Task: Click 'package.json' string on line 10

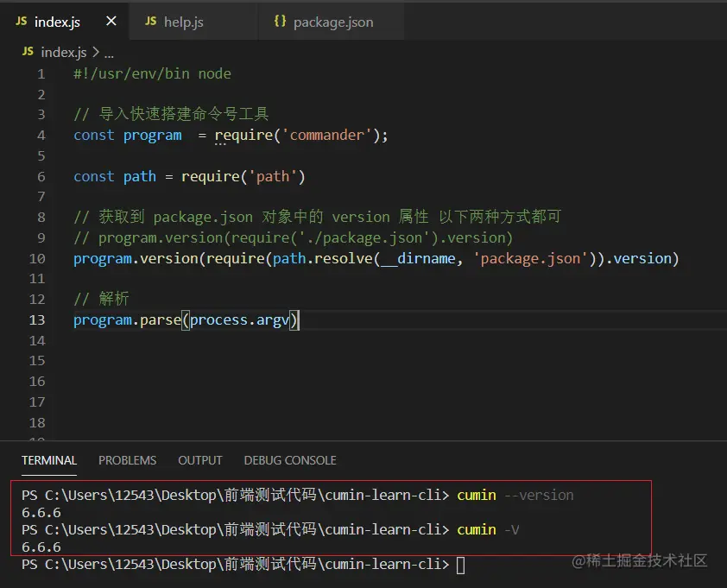Action: point(530,258)
